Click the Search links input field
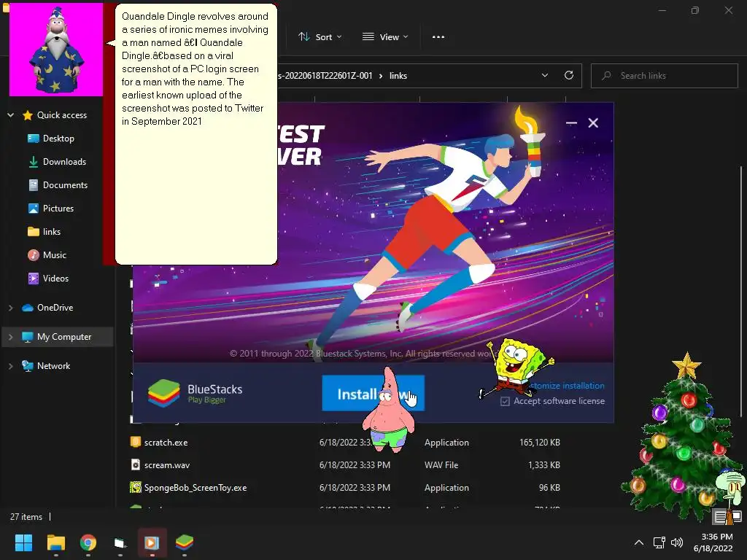Viewport: 747px width, 560px height. click(664, 76)
